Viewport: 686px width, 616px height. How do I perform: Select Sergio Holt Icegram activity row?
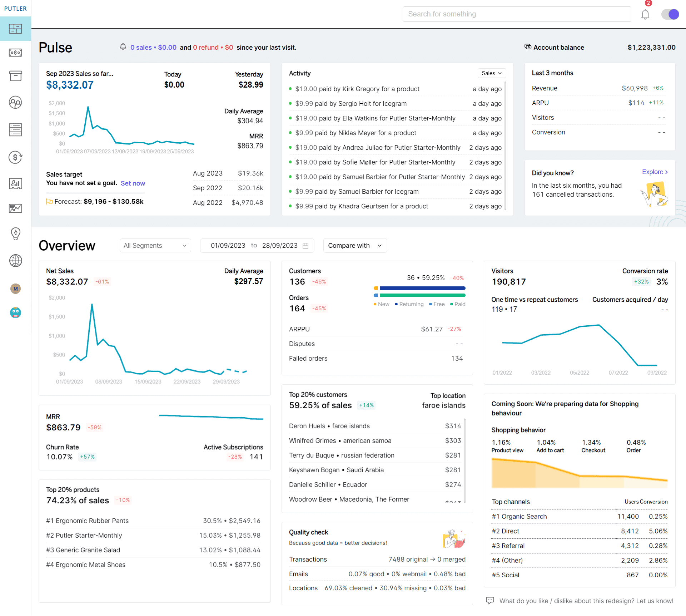point(395,104)
